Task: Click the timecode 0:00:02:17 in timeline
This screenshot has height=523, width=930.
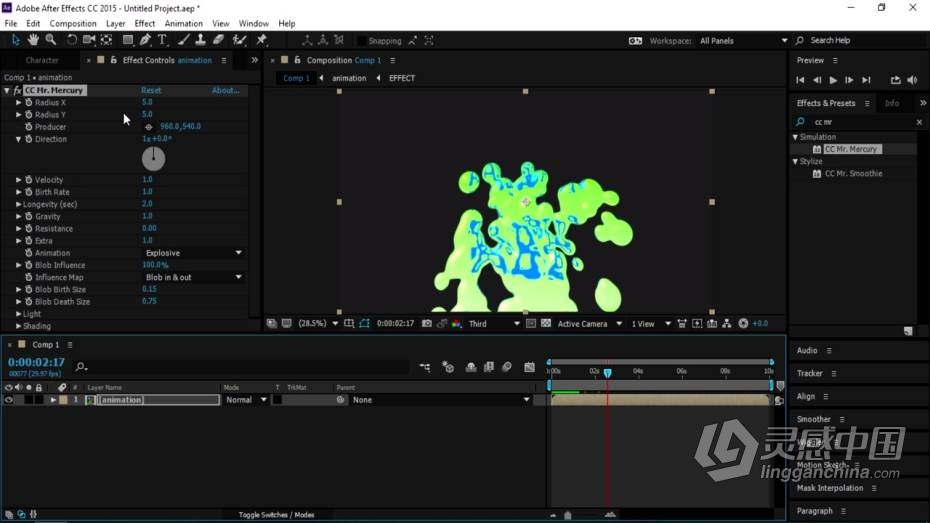Action: [36, 362]
